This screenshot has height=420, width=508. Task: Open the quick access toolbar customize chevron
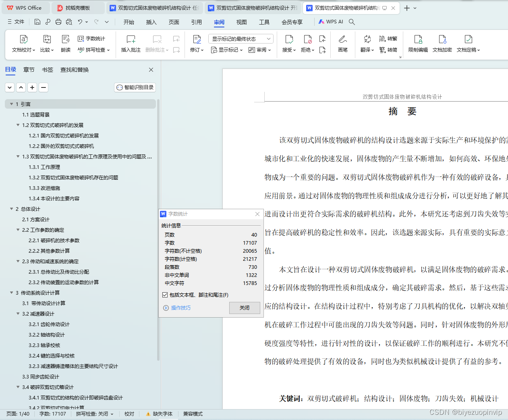click(107, 22)
